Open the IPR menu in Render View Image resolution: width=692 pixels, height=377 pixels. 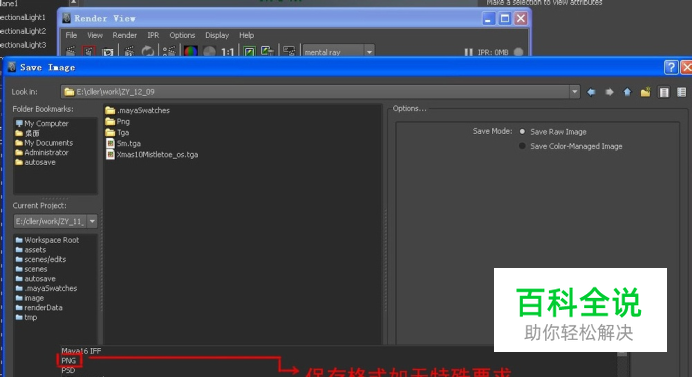pos(153,35)
